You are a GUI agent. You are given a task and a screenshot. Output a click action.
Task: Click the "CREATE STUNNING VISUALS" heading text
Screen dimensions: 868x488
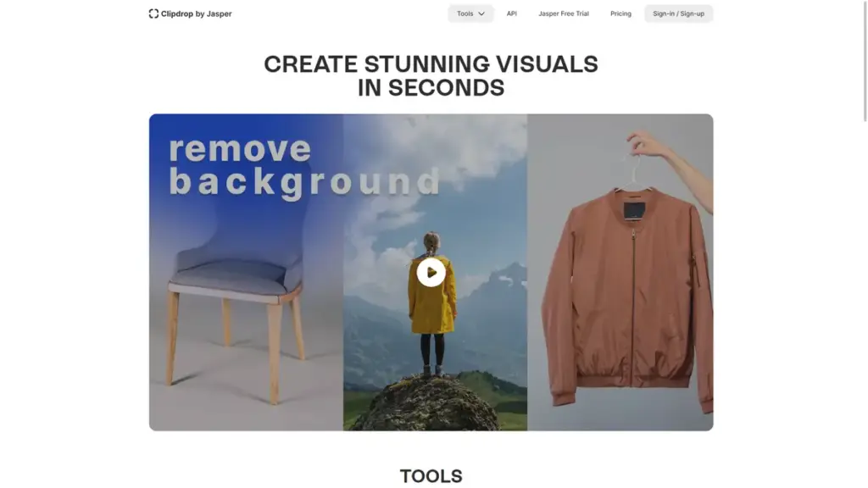coord(431,64)
